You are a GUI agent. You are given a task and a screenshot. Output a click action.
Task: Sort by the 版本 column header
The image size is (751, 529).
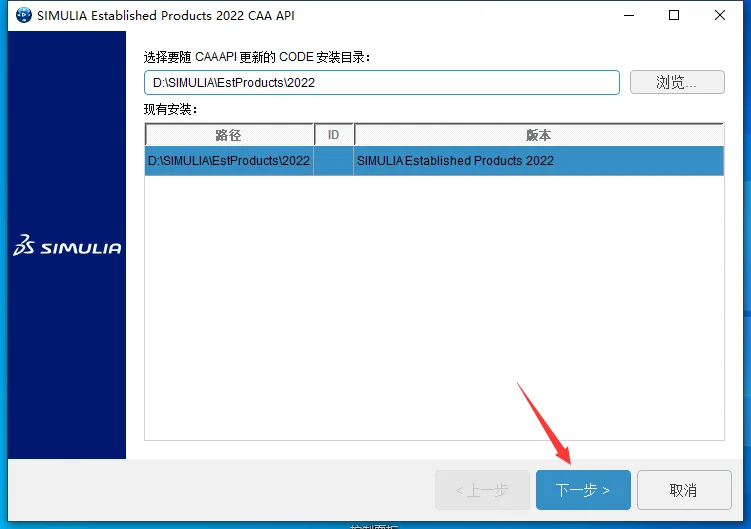tap(538, 135)
